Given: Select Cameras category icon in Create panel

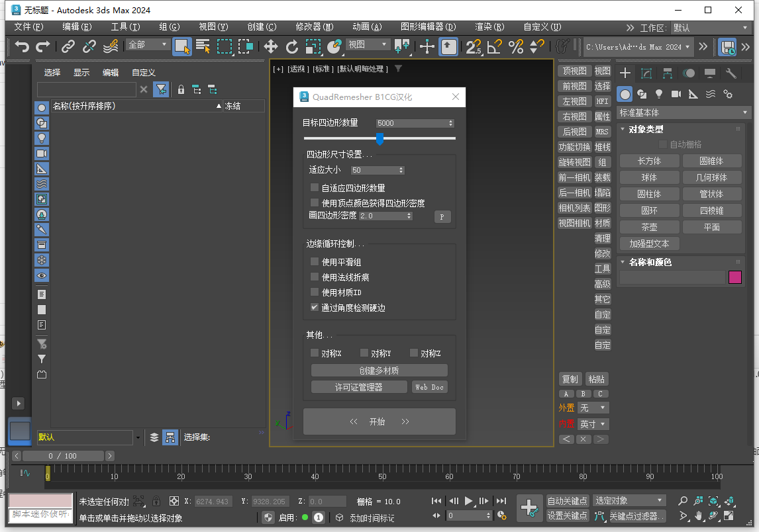Looking at the screenshot, I should click(x=676, y=94).
